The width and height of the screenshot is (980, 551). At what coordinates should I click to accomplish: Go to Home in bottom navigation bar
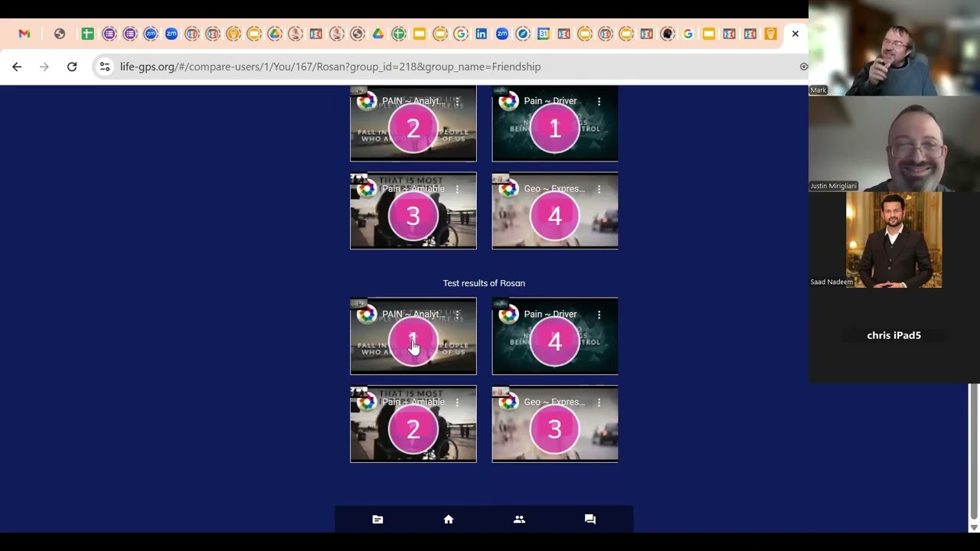(449, 519)
